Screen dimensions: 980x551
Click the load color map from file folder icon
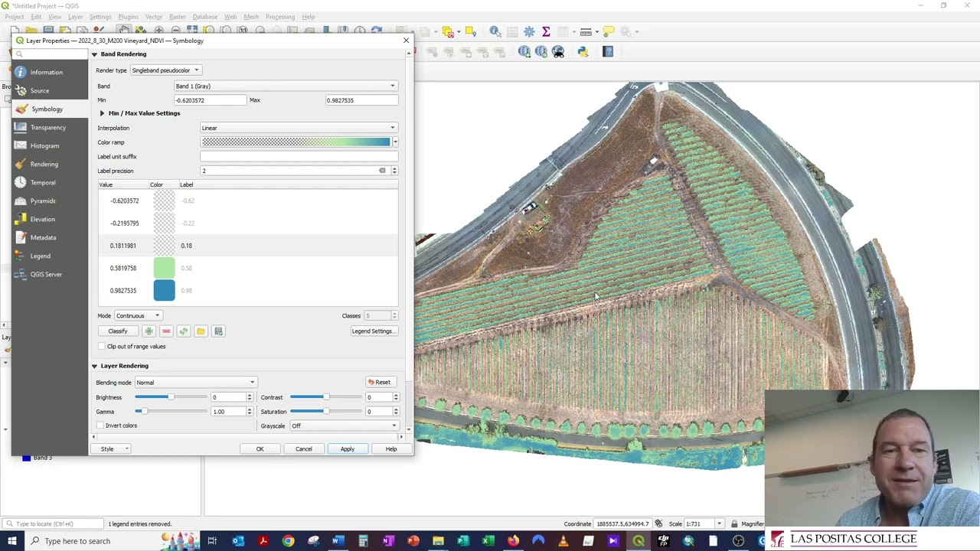(201, 331)
